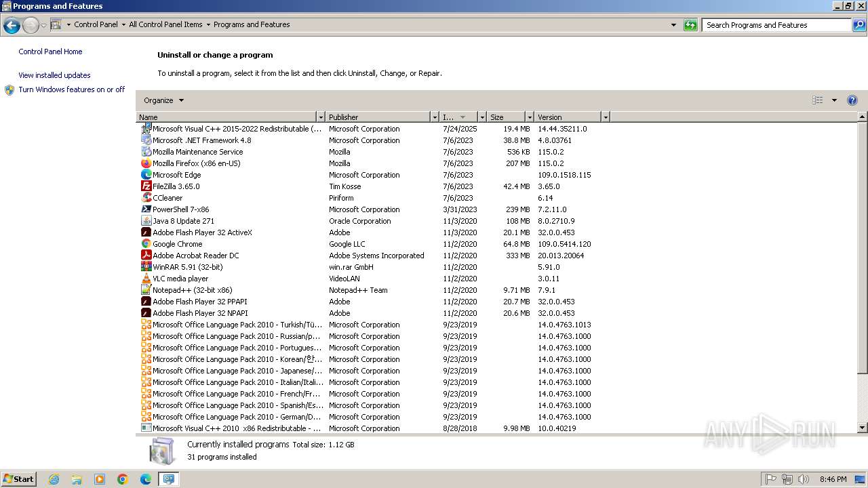The height and width of the screenshot is (488, 868).
Task: Click the Refresh button beside the address bar
Action: tap(690, 25)
